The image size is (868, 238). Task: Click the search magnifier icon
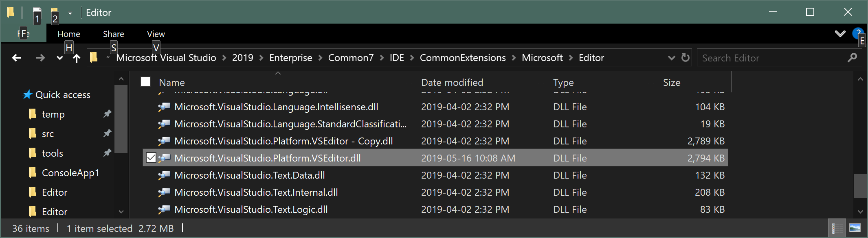tap(852, 58)
